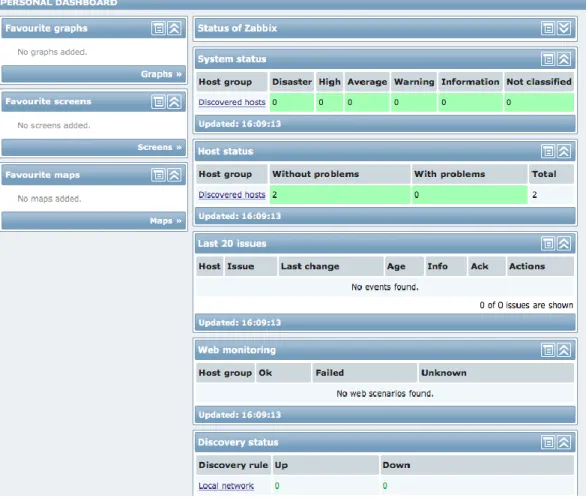Viewport: 586px width, 498px height.
Task: Open Discovery status widget menu icon
Action: 548,442
